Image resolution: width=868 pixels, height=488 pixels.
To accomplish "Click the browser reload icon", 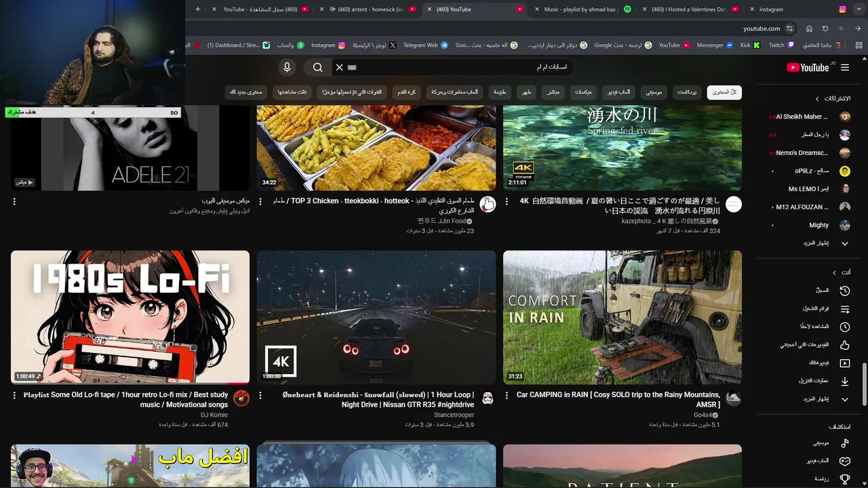I will point(825,28).
